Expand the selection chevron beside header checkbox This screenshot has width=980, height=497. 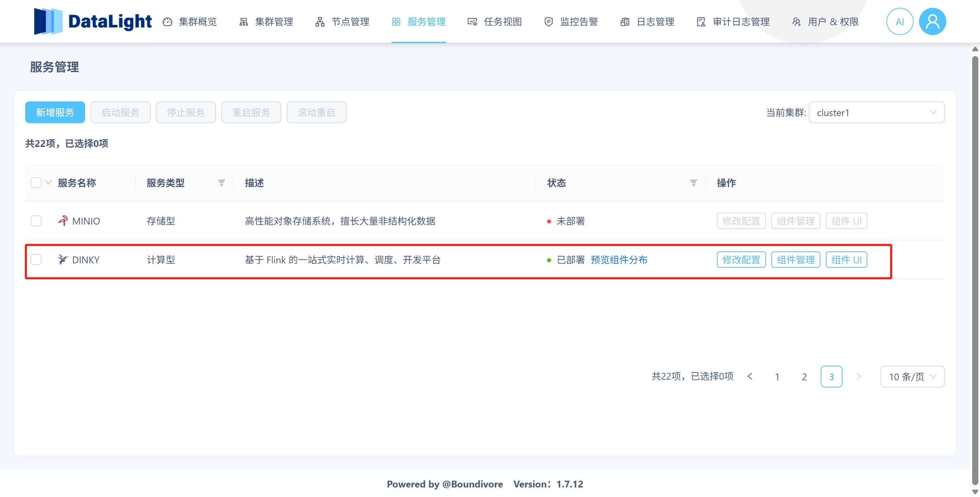48,183
